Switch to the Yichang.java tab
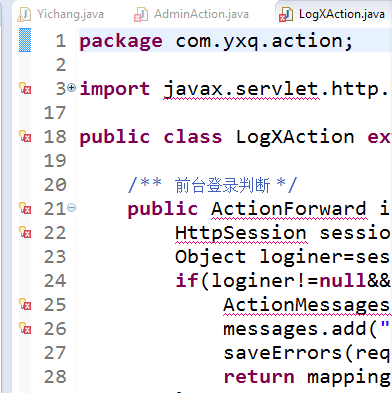 click(61, 14)
